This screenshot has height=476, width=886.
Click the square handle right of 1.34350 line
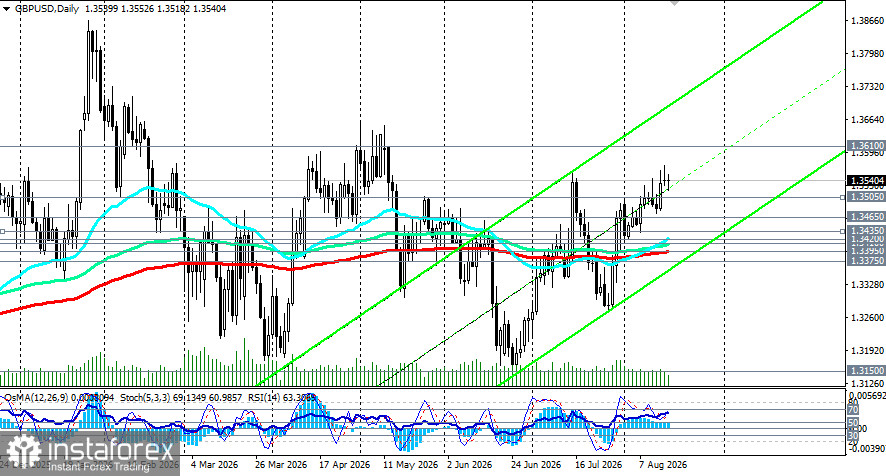842,231
